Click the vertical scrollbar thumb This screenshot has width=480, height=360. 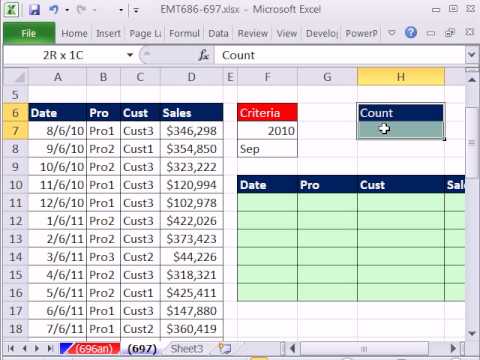471,143
